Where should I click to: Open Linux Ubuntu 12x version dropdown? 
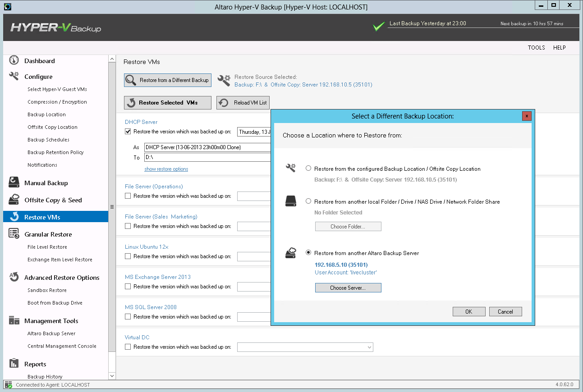coord(254,256)
